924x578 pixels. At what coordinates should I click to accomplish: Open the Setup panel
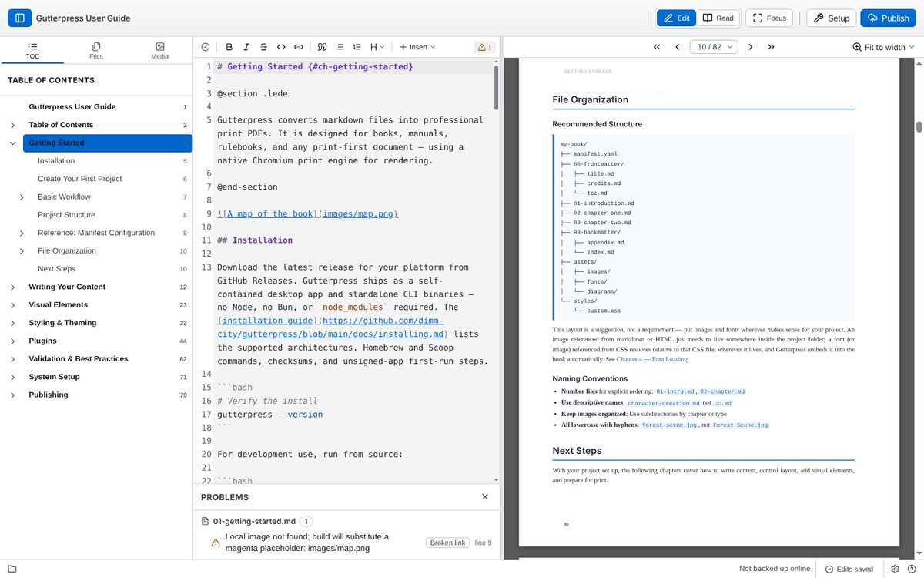tap(832, 18)
